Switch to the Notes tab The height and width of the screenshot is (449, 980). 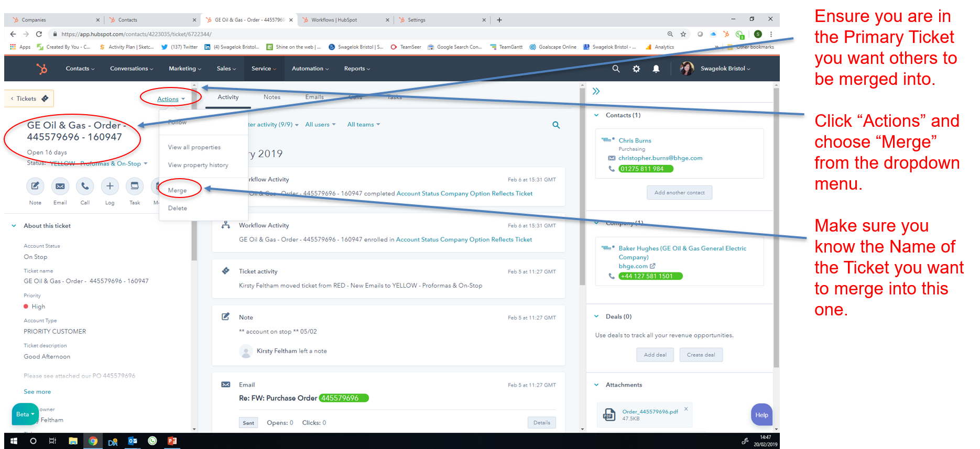pos(272,97)
